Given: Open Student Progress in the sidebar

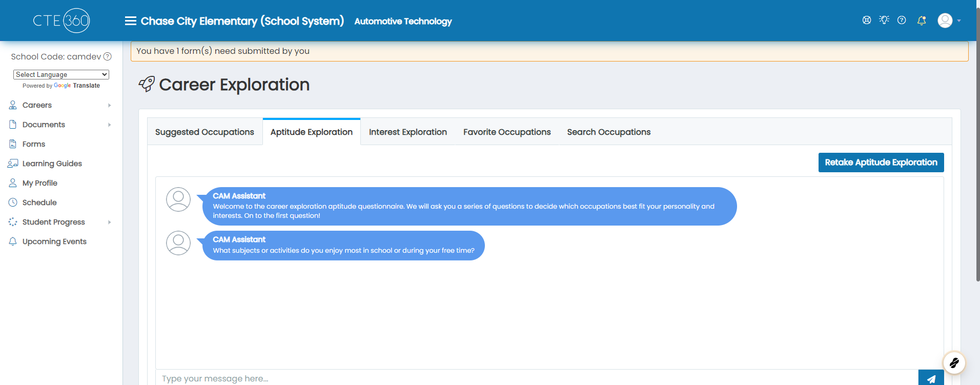Looking at the screenshot, I should click(54, 222).
